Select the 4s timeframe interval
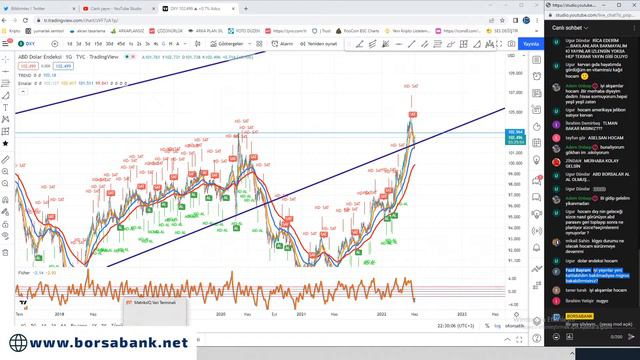This screenshot has height=360, width=640. (x=156, y=44)
